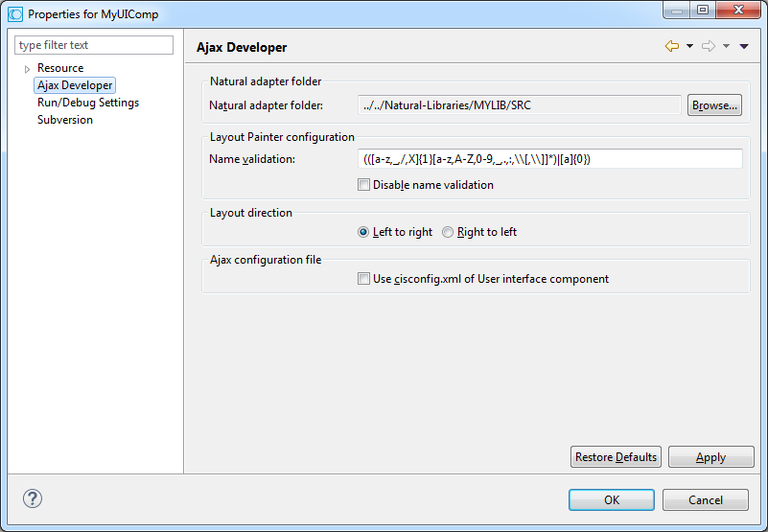Enable Disable name validation checkbox

click(x=363, y=185)
